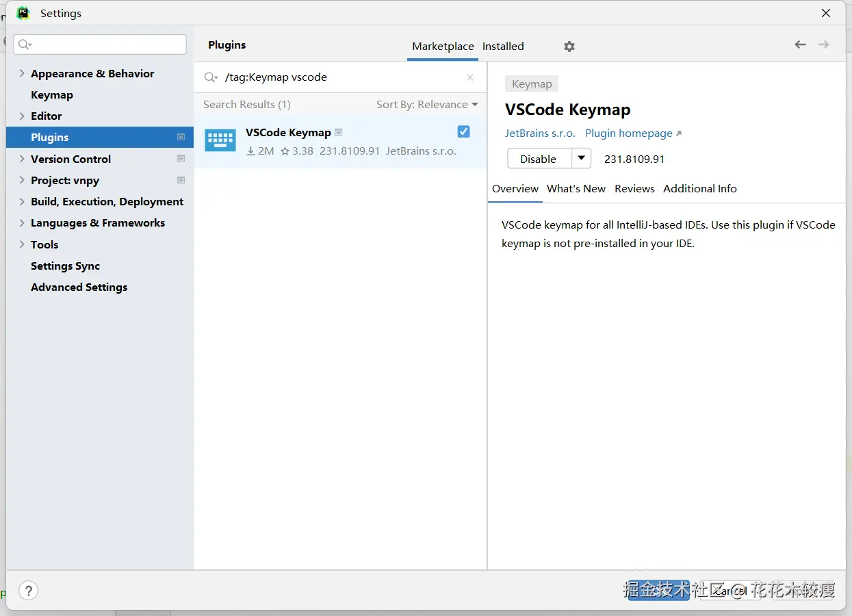The height and width of the screenshot is (616, 852).
Task: Click the Keymap tag label
Action: click(532, 84)
